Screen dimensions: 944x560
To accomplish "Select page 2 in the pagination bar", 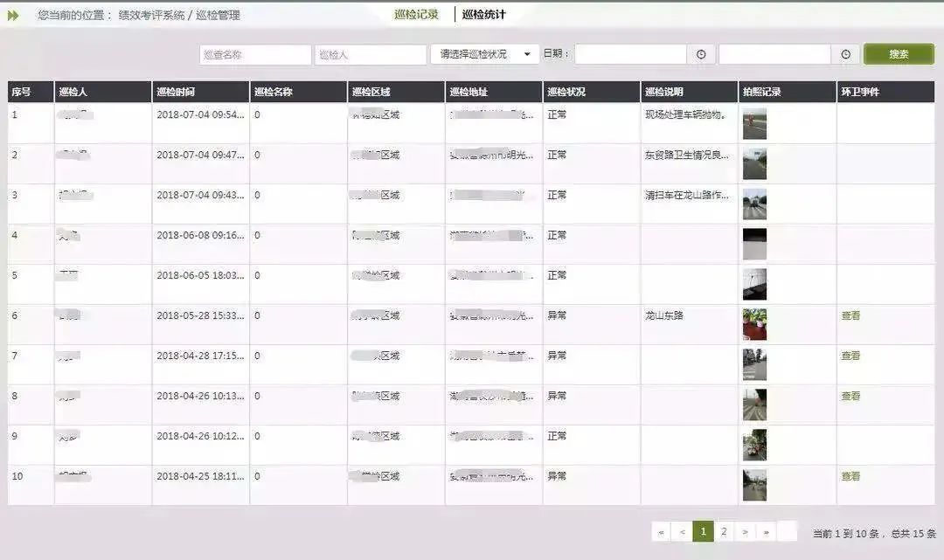I will [x=725, y=530].
